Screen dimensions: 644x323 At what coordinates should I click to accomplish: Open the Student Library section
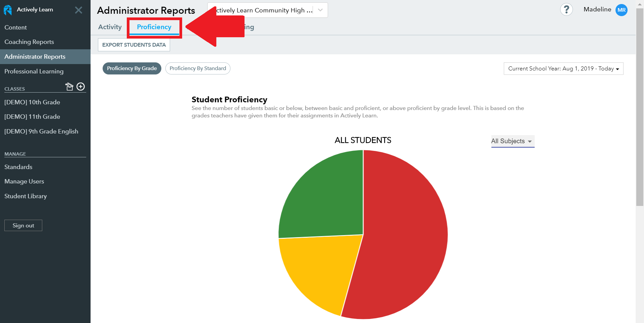click(x=25, y=196)
